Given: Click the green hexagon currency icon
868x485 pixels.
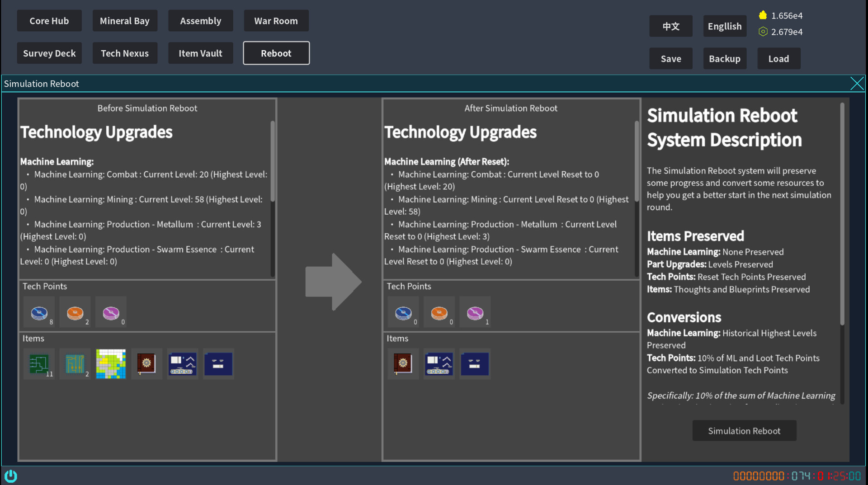Looking at the screenshot, I should coord(764,32).
